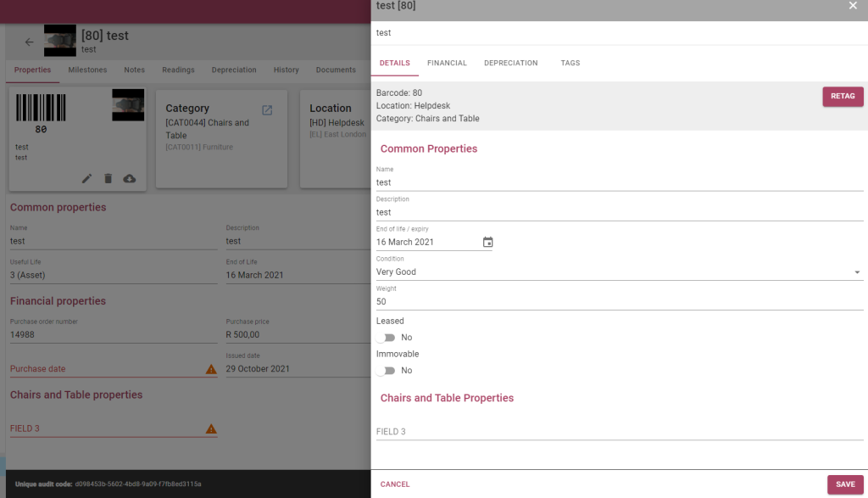Click the FIELD 3 field on asset page
This screenshot has width=868, height=498.
pos(114,428)
